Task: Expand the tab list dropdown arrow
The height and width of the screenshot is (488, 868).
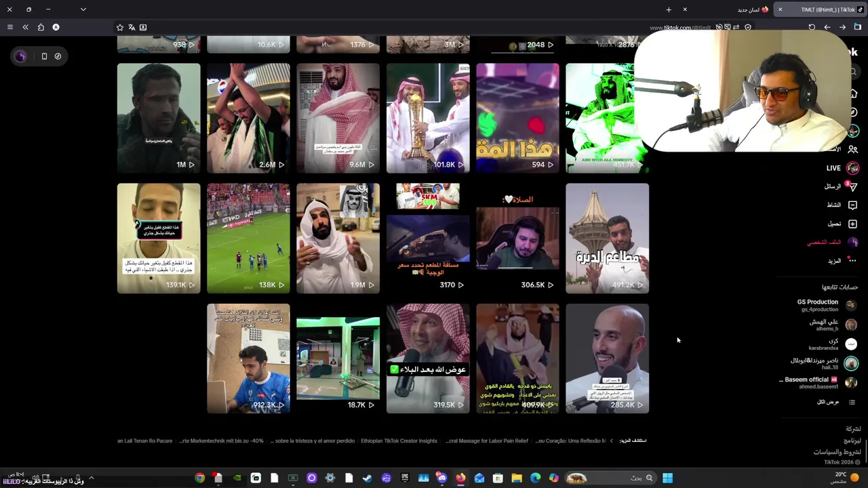Action: point(83,9)
